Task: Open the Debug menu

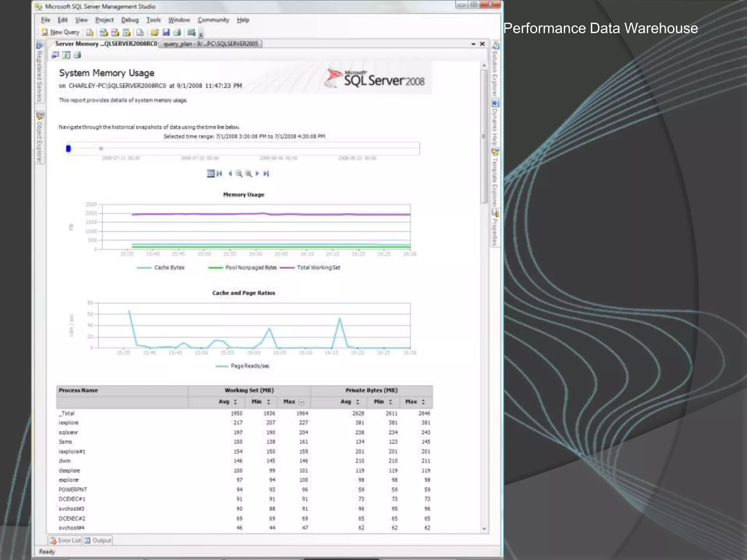Action: point(130,20)
